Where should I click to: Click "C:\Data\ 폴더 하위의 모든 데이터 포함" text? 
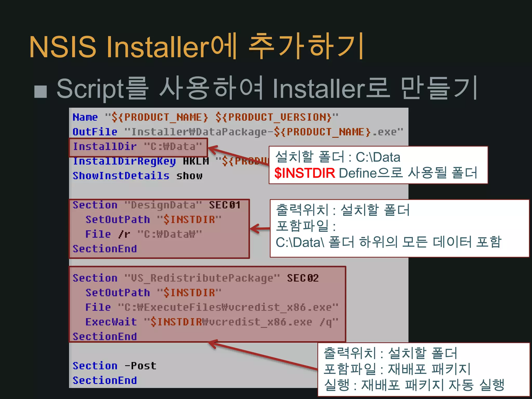tap(388, 242)
